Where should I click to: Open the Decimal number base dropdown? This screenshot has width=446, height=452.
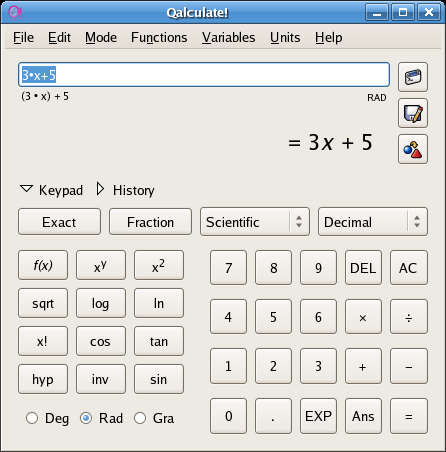coord(373,222)
